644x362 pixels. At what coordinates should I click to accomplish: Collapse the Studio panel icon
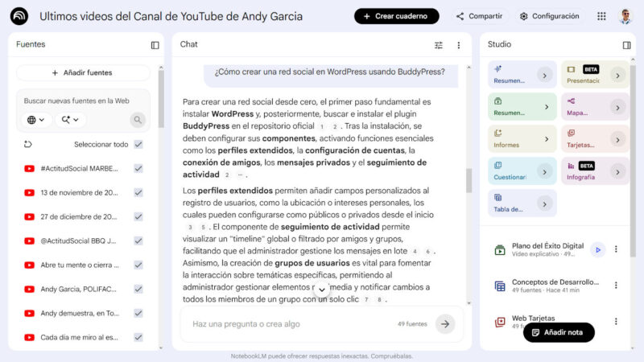(626, 45)
